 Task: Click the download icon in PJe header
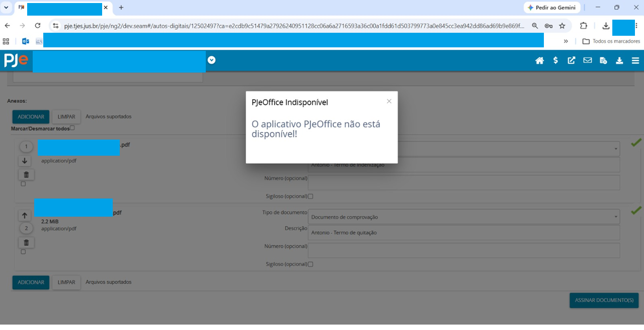point(619,60)
